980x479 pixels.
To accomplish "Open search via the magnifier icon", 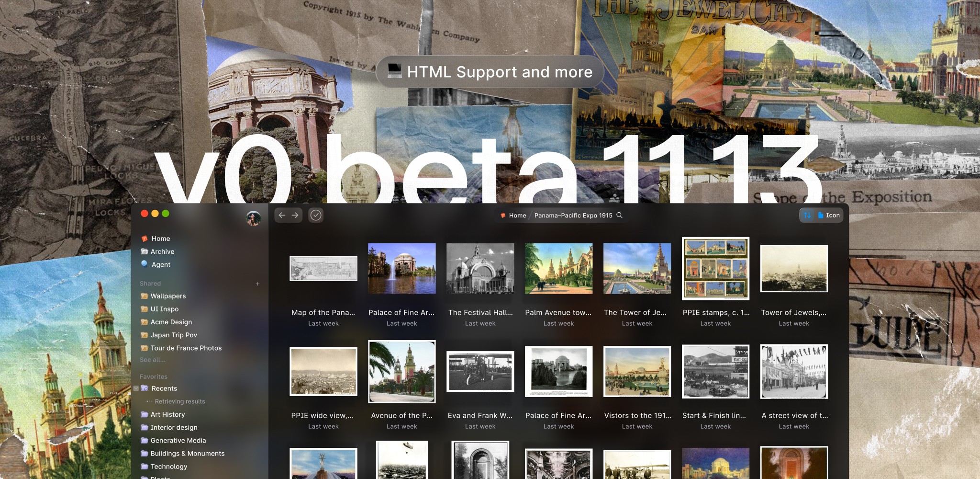I will 620,215.
